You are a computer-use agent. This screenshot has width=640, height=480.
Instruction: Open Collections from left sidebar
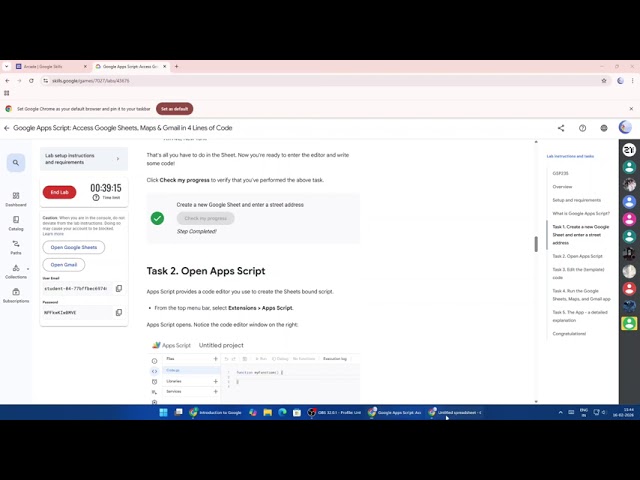[x=16, y=271]
